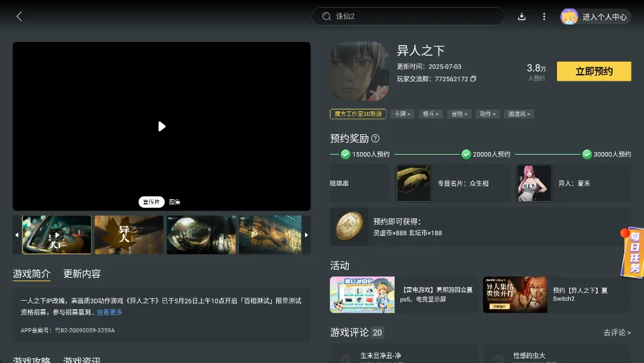Show next thumbnails with right arrow
This screenshot has width=644, height=363.
(x=306, y=235)
